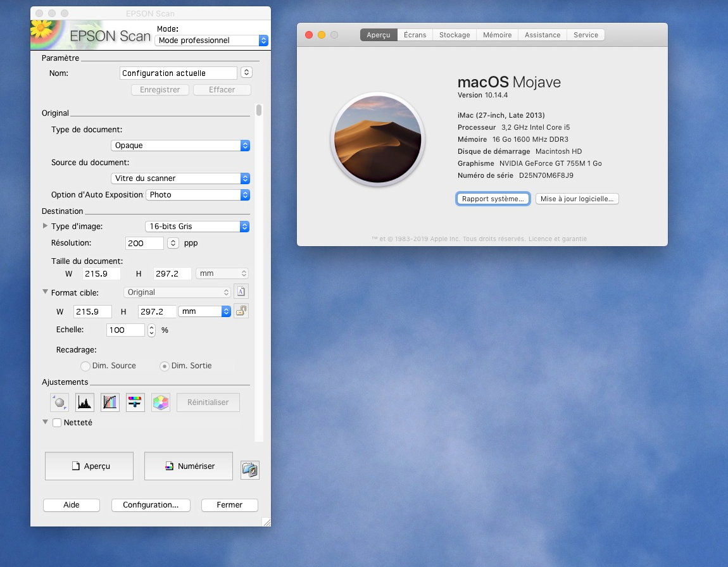Switch to the Assistance tab
Screen dimensions: 728x567
click(543, 35)
